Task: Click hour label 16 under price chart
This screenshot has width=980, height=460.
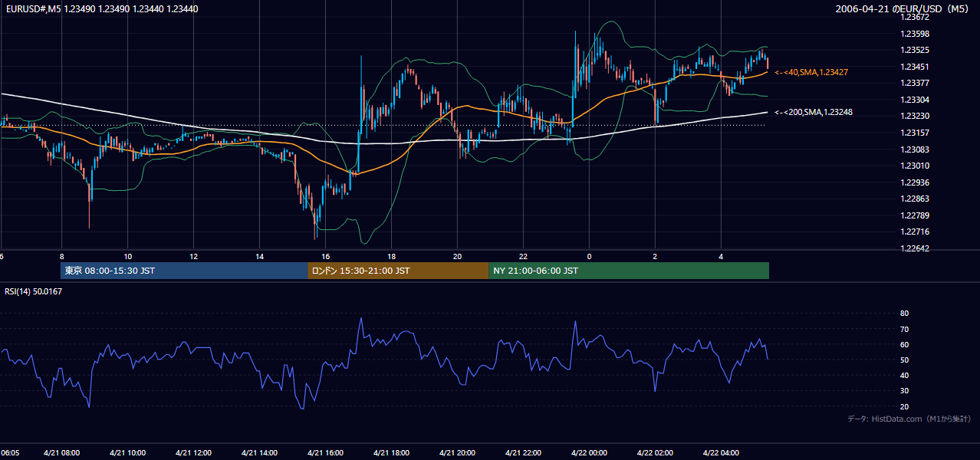Action: (325, 256)
